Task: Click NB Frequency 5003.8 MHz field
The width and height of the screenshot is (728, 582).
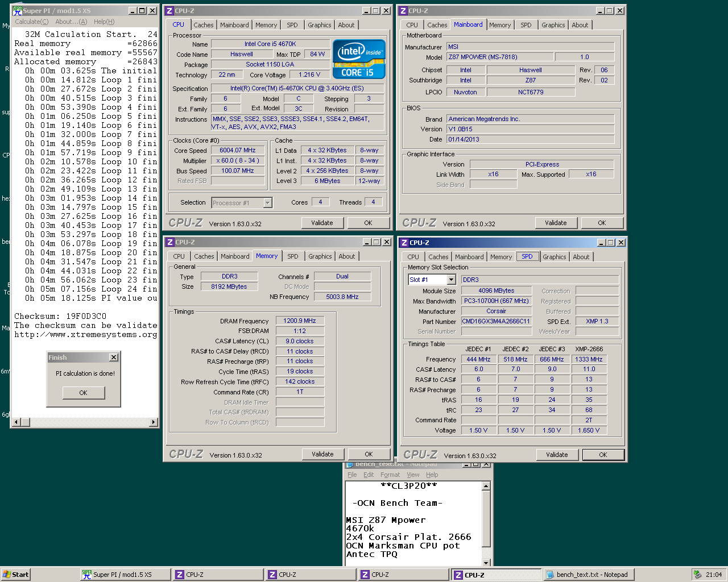Action: (x=342, y=297)
